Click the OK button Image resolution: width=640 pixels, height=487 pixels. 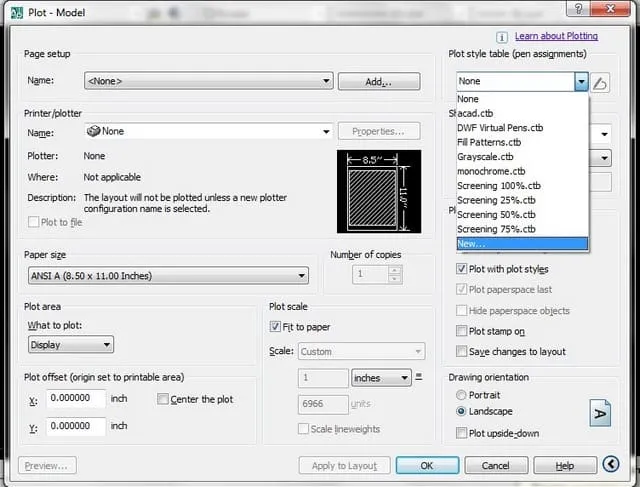coord(427,465)
